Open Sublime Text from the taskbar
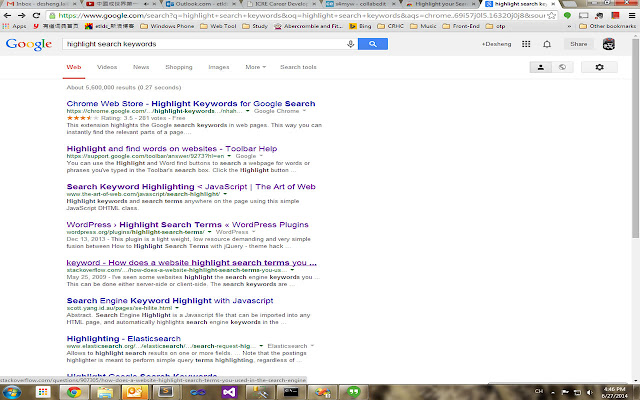 166,392
